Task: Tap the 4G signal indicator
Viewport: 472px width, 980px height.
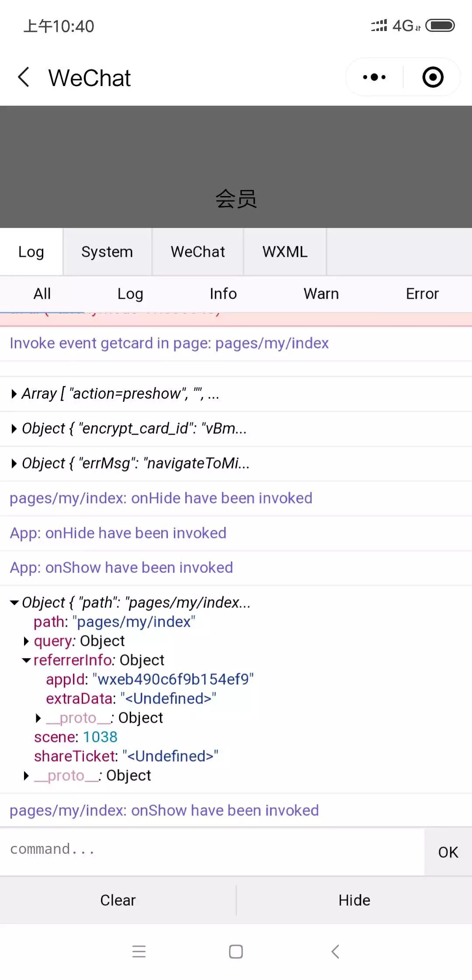Action: tap(406, 26)
